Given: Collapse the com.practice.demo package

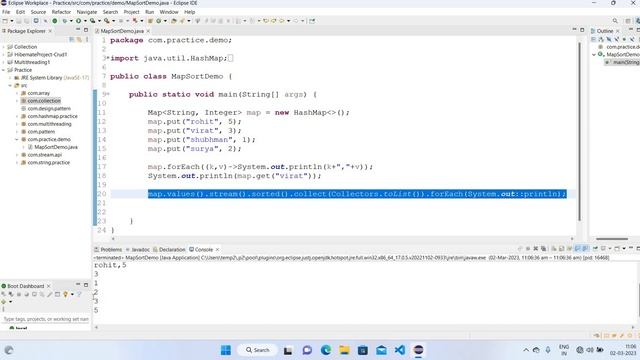Looking at the screenshot, I should [x=17, y=139].
